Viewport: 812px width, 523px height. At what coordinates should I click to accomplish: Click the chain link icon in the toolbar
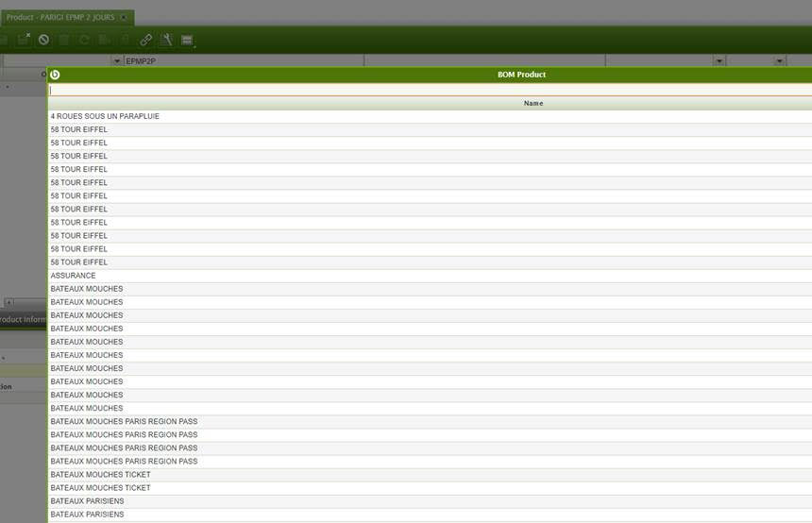tap(145, 40)
